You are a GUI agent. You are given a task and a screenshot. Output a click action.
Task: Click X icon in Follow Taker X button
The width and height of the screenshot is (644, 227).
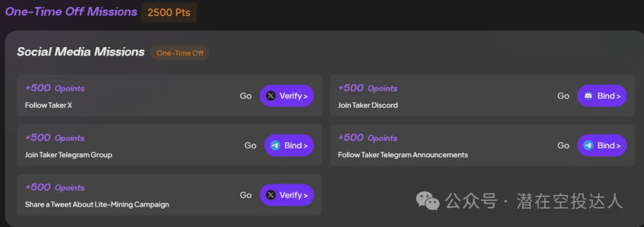point(271,96)
